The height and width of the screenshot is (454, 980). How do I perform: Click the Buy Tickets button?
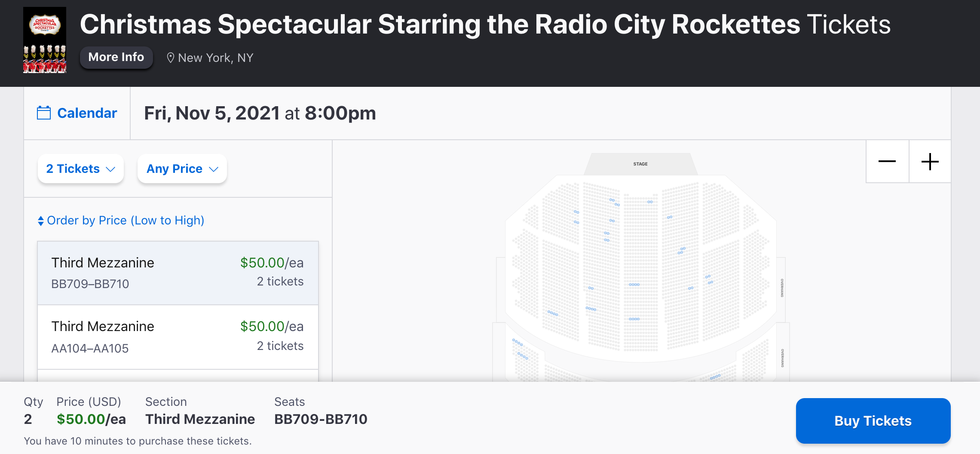[873, 420]
